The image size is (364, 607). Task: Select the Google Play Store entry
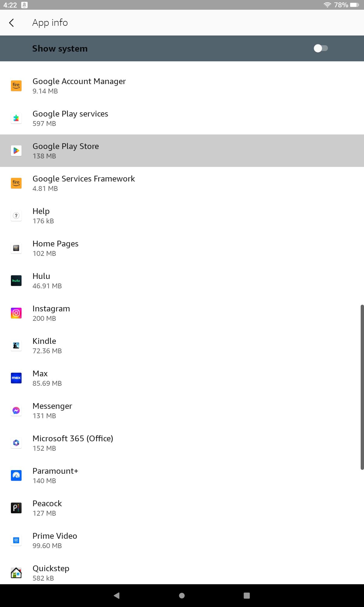(x=182, y=151)
